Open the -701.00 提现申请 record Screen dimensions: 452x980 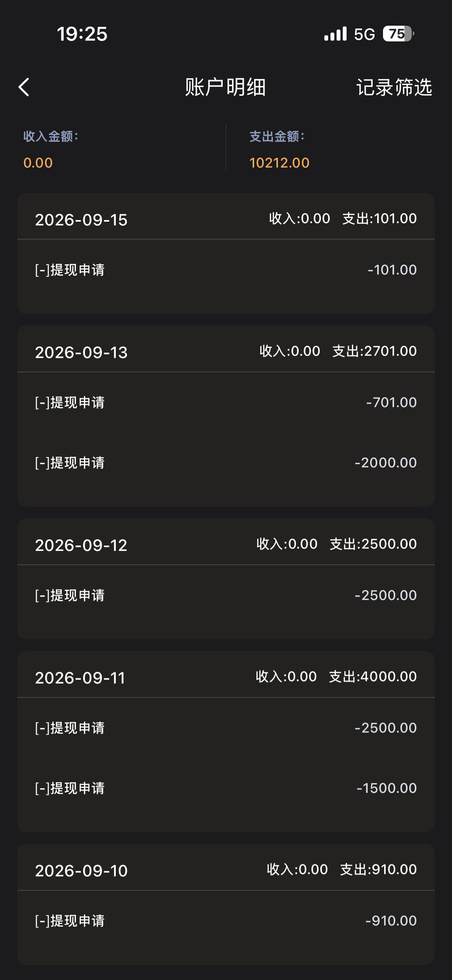226,403
